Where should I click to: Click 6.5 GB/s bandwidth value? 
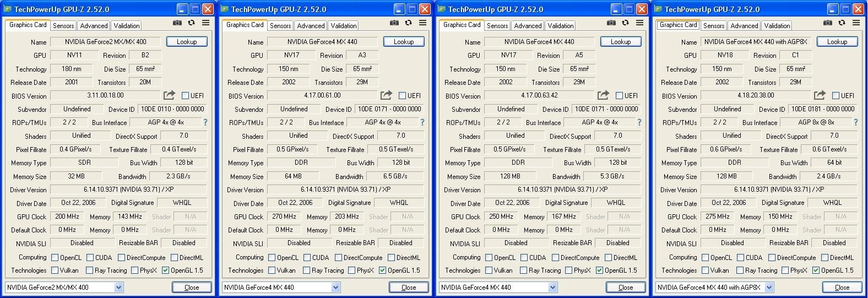click(x=395, y=176)
